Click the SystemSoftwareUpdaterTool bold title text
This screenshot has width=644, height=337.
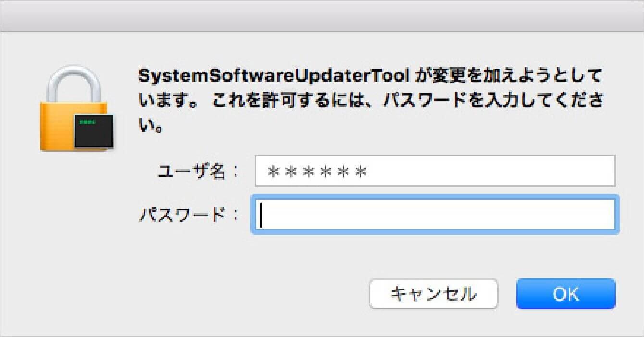pyautogui.click(x=274, y=76)
